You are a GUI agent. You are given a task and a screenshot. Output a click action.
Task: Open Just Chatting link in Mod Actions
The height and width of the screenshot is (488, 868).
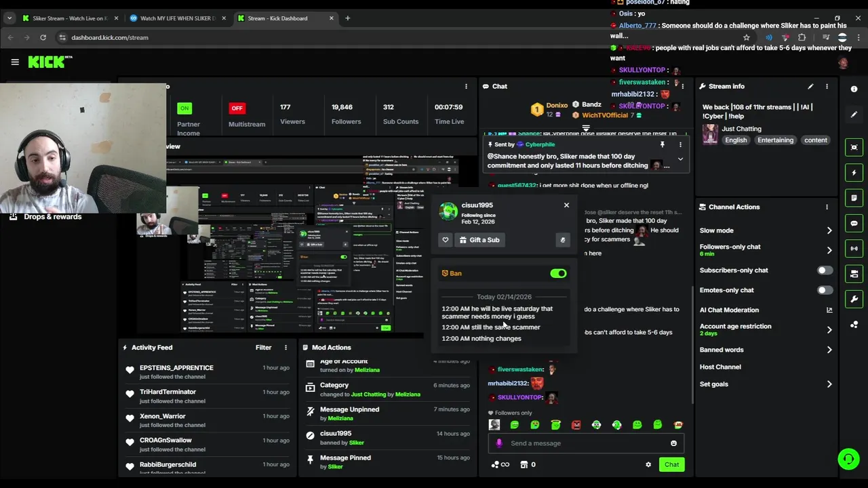[x=370, y=394]
